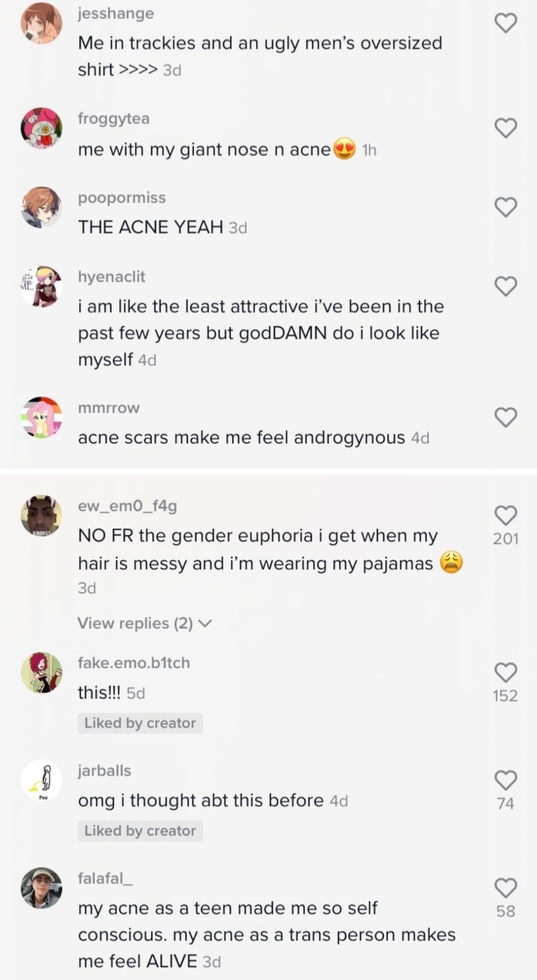Heart hyenaclit's comment
Screen dimensions: 537x980
(x=506, y=286)
